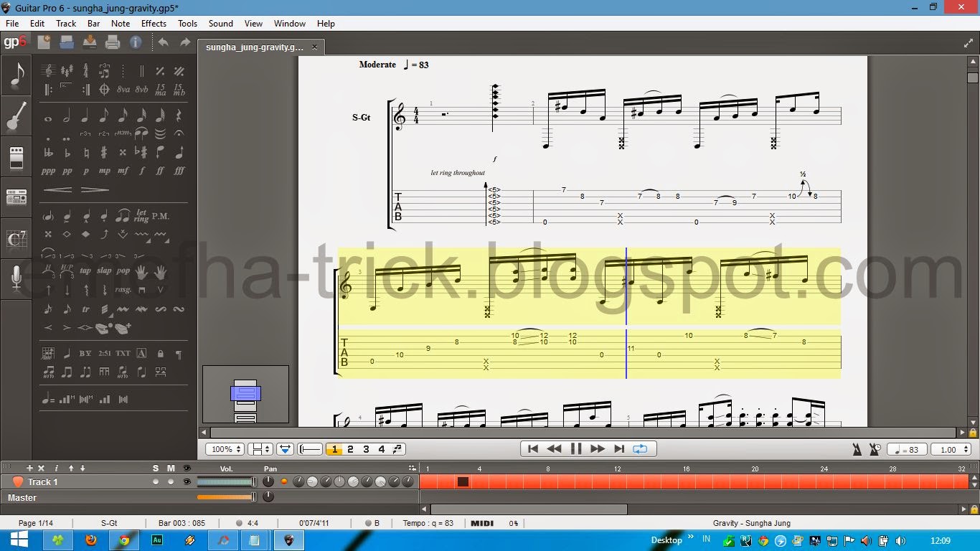Open the Sound menu
980x551 pixels.
tap(220, 23)
